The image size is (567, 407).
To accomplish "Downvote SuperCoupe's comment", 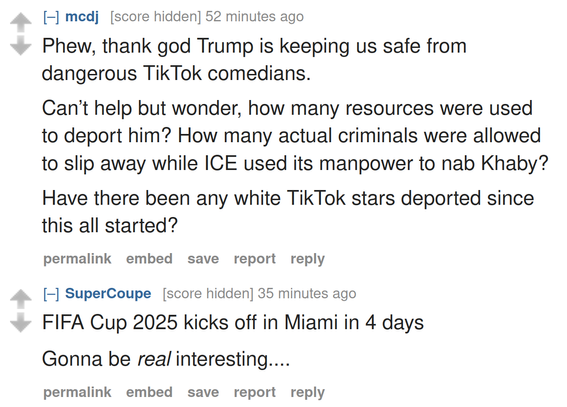I will (21, 323).
